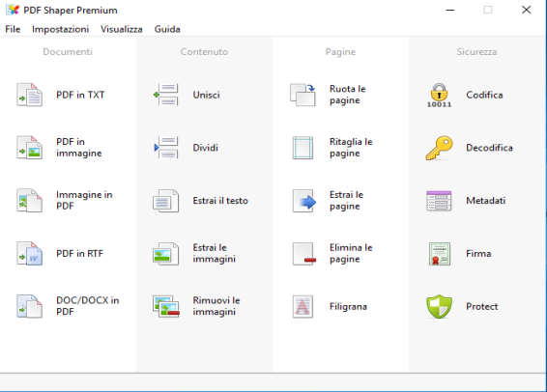This screenshot has width=547, height=392.
Task: Click the Rimuovi le immagini icon
Action: coord(166,307)
